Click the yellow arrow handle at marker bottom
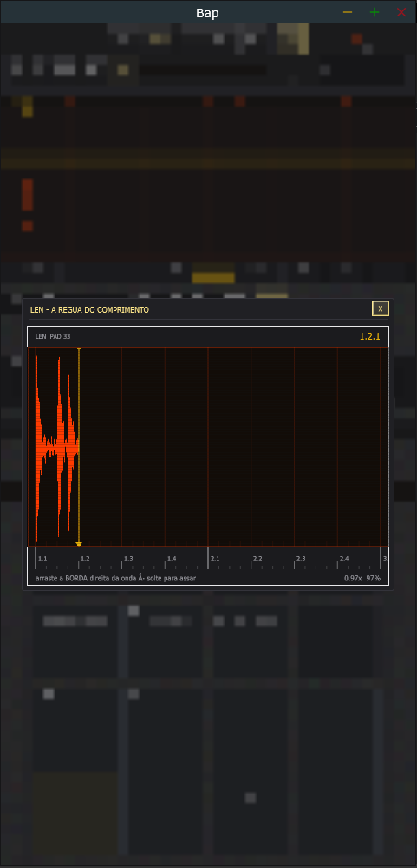The image size is (417, 868). tap(79, 544)
